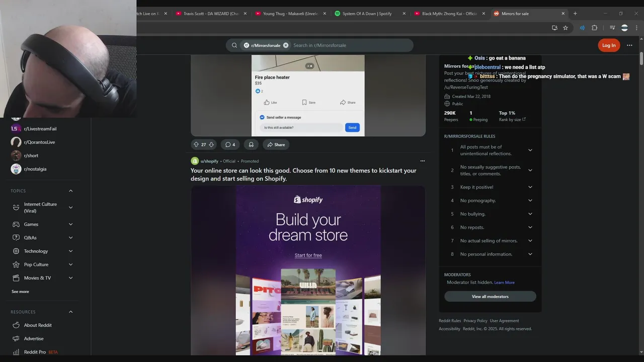Click See more under topics
Screen dimensions: 644x362
coord(20,292)
